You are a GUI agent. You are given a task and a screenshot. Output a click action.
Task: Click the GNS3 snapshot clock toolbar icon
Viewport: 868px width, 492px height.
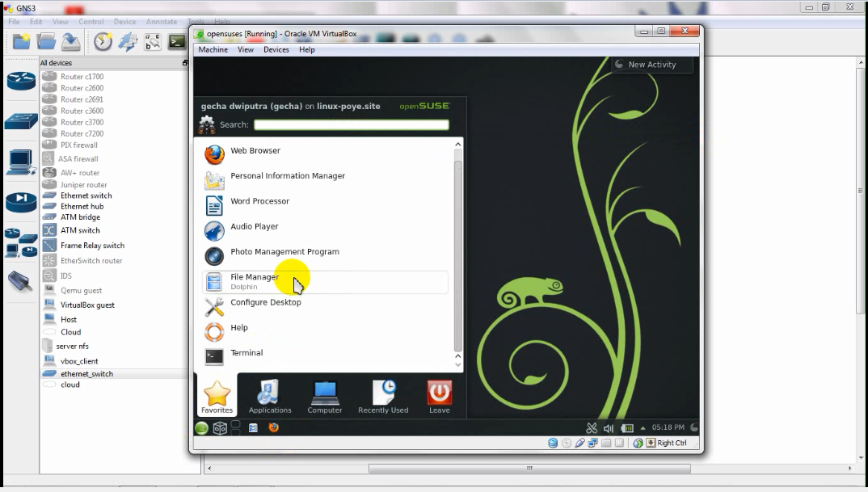tap(103, 41)
